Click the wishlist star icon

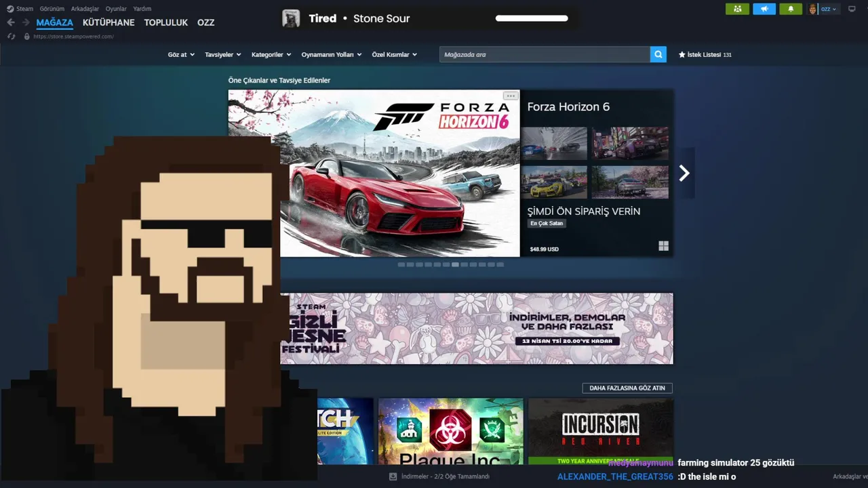point(682,54)
